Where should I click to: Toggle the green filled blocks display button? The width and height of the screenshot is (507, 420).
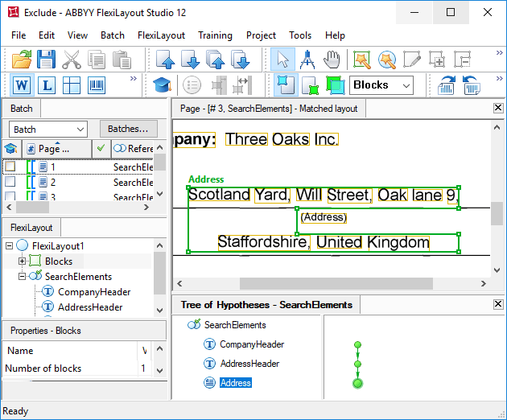(x=336, y=85)
